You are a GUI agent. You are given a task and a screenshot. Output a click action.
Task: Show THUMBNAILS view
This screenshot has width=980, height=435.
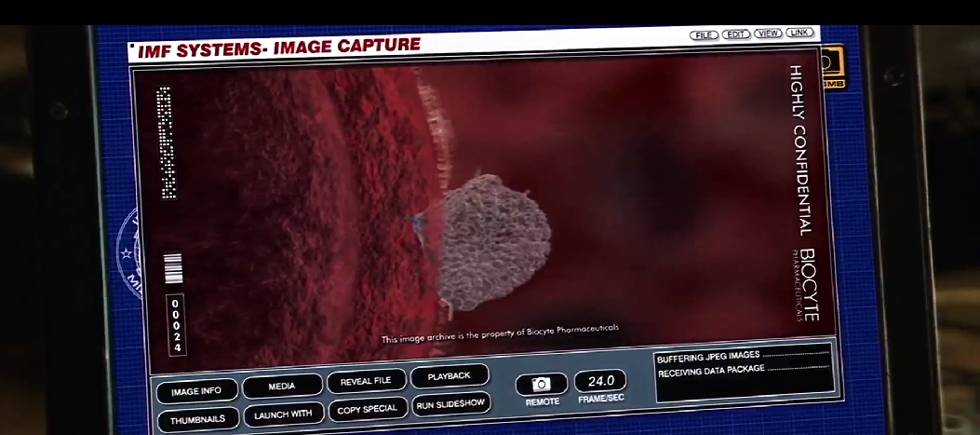197,420
